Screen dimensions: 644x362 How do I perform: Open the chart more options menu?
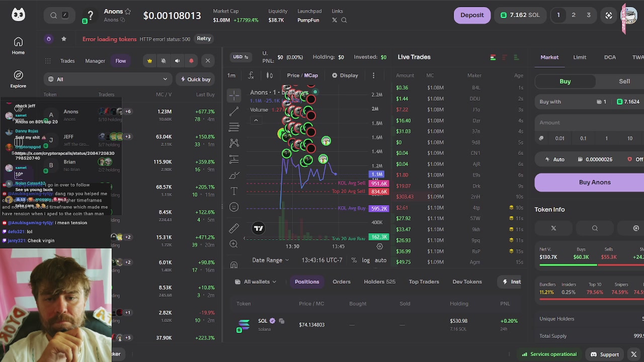(373, 75)
